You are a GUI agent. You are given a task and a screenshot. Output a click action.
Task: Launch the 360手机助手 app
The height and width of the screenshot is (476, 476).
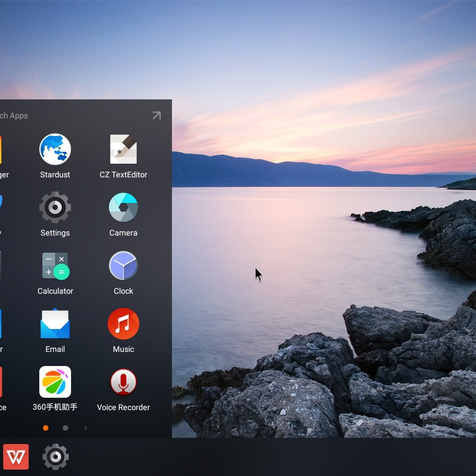pyautogui.click(x=55, y=382)
